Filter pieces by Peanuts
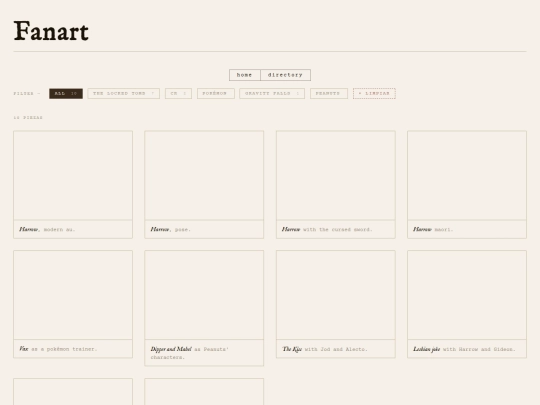Screen dimensions: 540x405 pyautogui.click(x=329, y=94)
